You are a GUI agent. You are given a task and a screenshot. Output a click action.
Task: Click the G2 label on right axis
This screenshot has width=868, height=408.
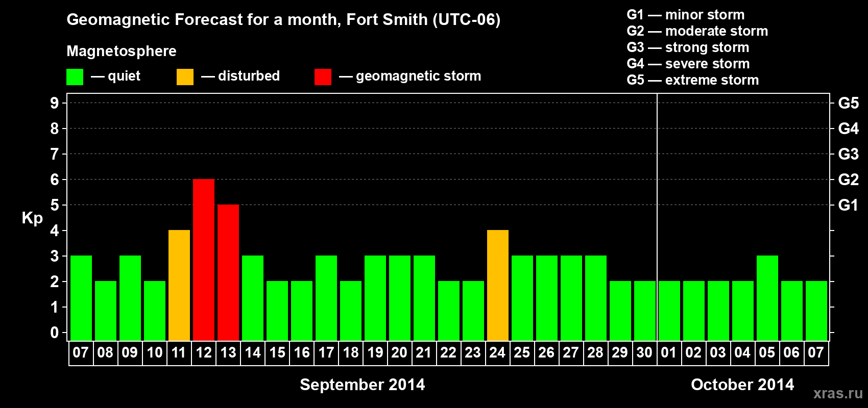point(848,180)
